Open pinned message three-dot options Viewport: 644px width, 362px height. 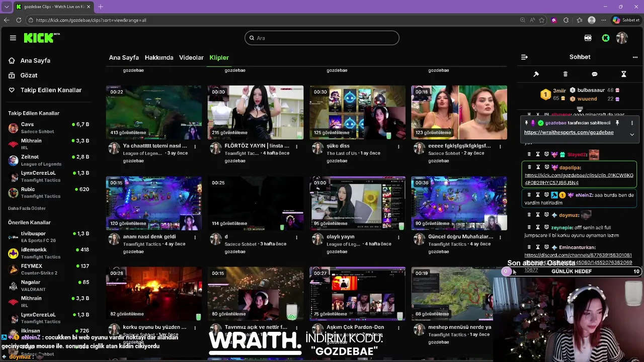point(632,123)
